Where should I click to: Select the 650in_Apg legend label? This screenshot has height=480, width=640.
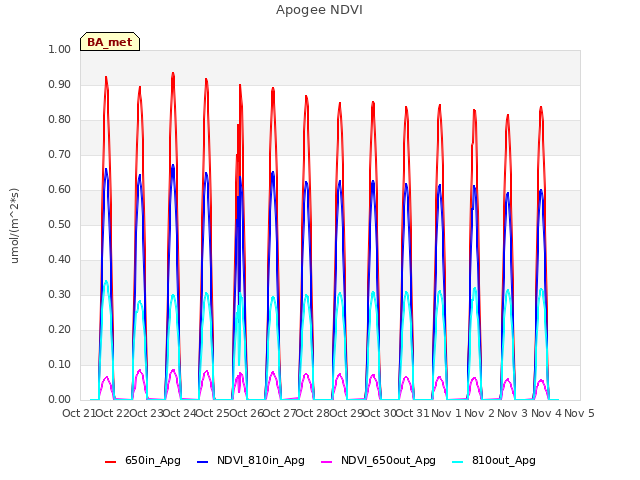(x=153, y=461)
